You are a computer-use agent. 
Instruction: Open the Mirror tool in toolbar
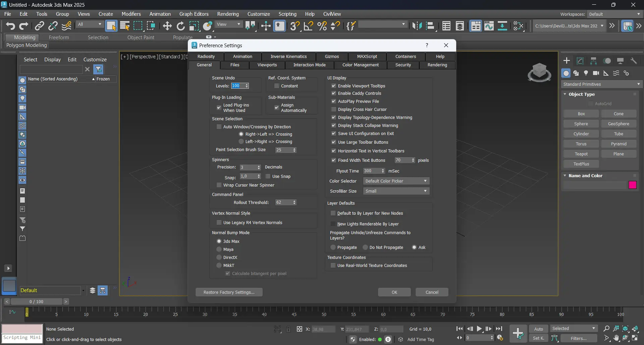pyautogui.click(x=417, y=26)
